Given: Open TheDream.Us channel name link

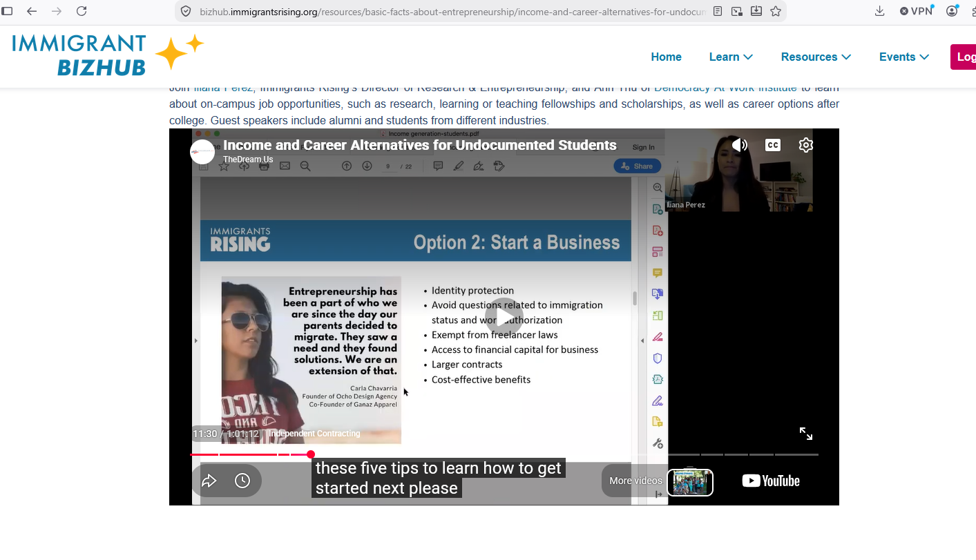Looking at the screenshot, I should [248, 160].
